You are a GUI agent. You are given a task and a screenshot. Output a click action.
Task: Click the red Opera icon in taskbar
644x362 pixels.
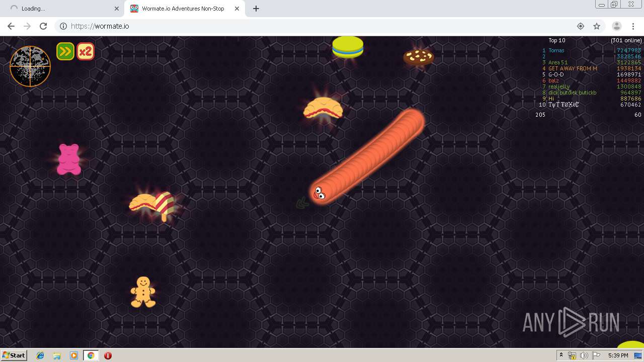(108, 355)
